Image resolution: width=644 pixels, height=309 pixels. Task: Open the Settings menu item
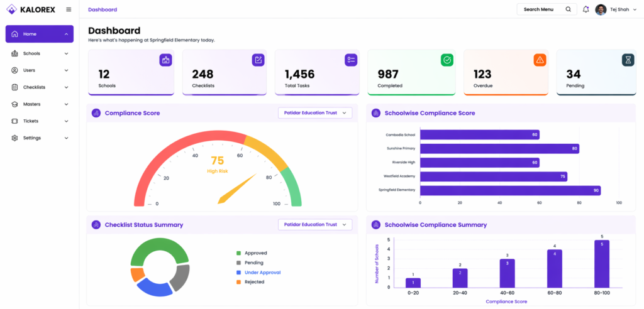[40, 138]
